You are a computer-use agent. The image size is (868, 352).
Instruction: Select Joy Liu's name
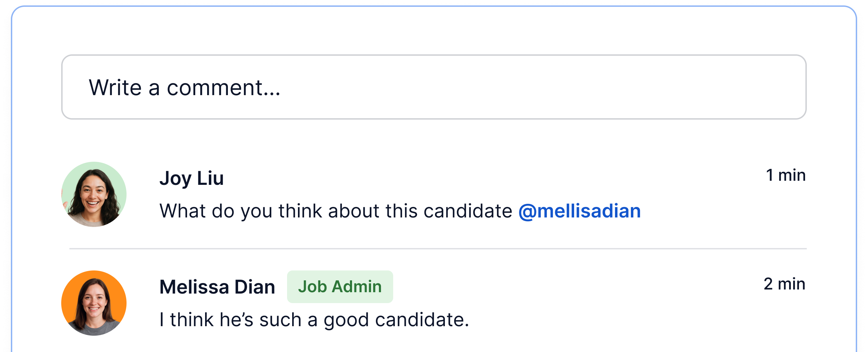coord(192,177)
